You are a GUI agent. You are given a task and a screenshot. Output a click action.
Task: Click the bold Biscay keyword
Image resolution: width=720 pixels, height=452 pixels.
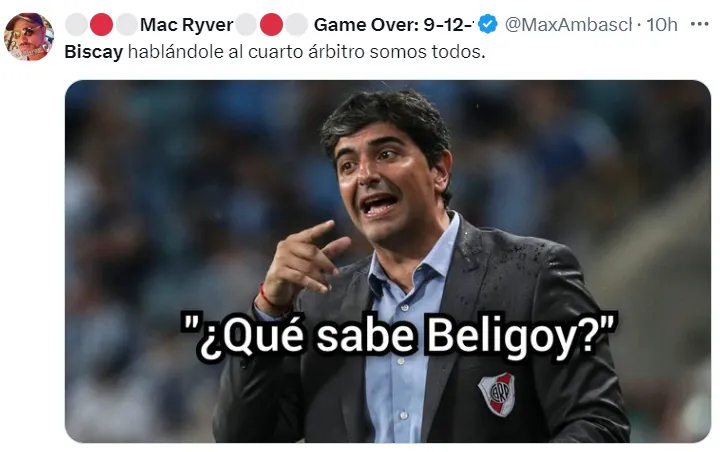tap(94, 52)
